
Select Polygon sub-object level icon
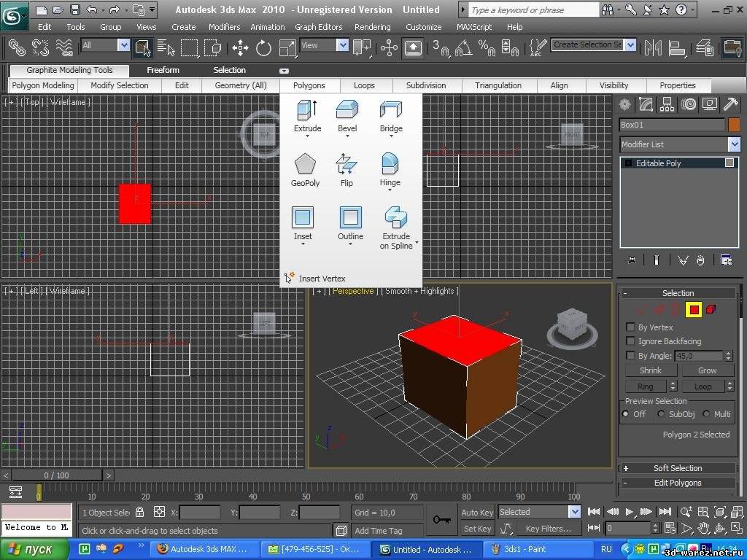pyautogui.click(x=694, y=310)
